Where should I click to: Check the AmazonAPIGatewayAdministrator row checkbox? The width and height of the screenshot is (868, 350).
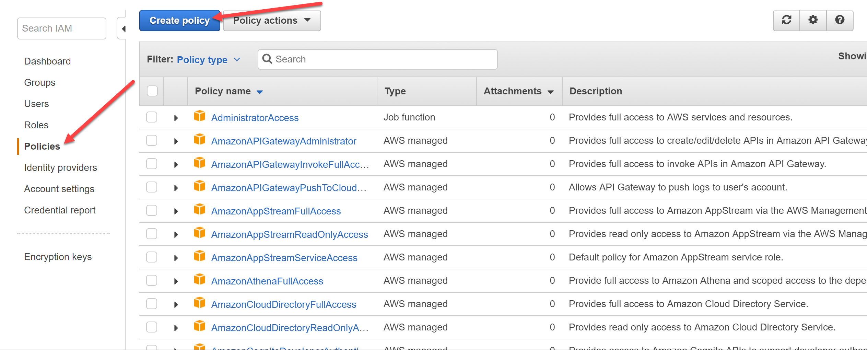click(152, 140)
